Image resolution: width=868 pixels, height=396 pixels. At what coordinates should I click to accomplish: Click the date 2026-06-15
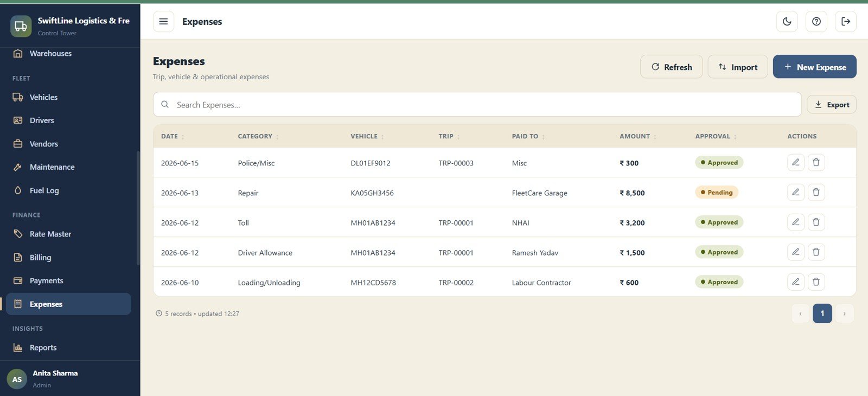[180, 163]
